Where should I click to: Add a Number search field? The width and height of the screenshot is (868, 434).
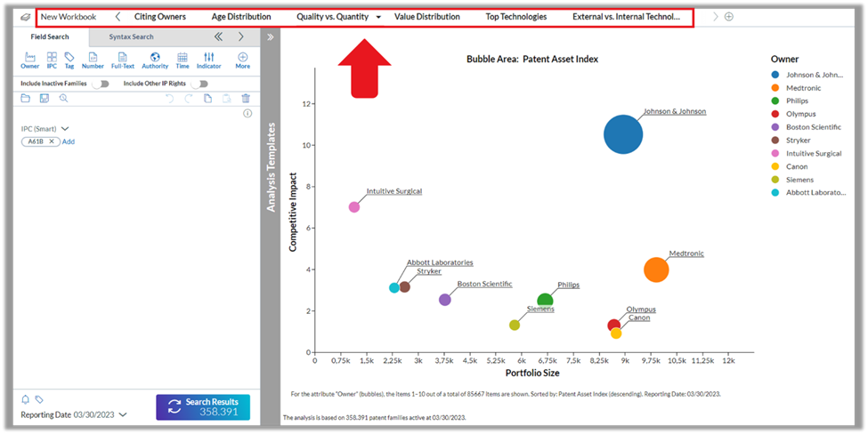coord(93,60)
